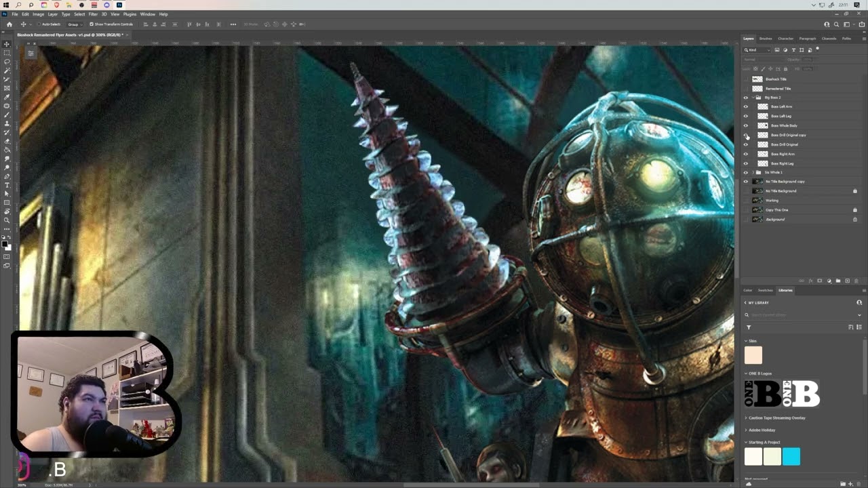Select the Horizontal Type tool

click(7, 185)
